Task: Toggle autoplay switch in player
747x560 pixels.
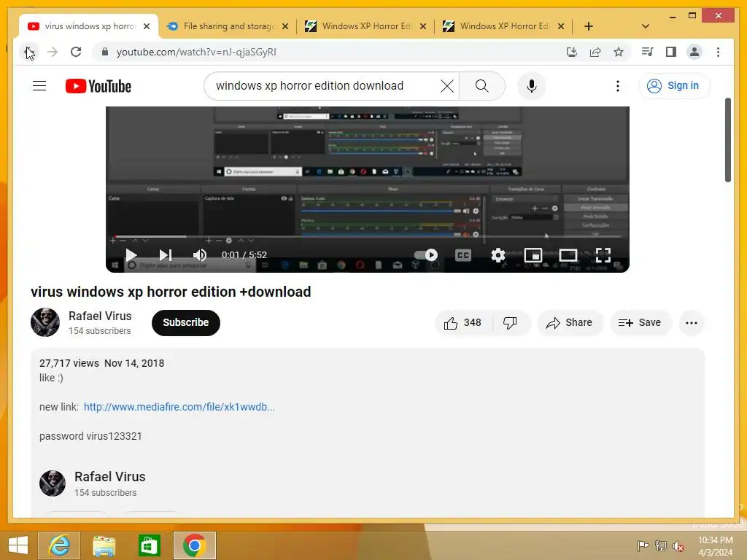Action: (x=426, y=254)
